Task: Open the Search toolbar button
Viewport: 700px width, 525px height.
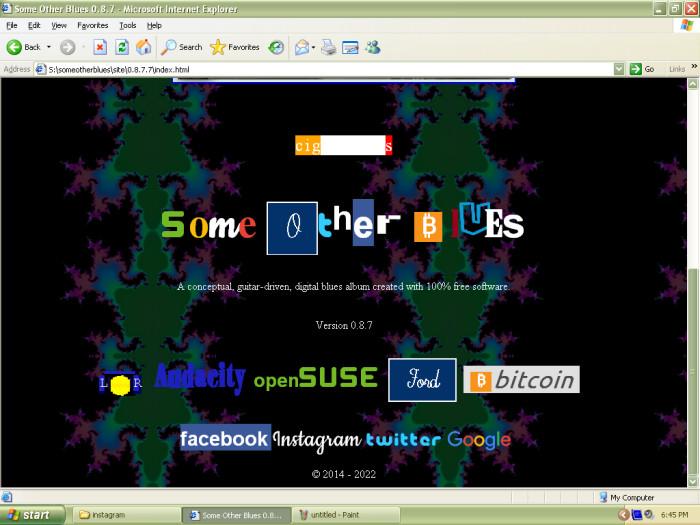Action: 182,47
